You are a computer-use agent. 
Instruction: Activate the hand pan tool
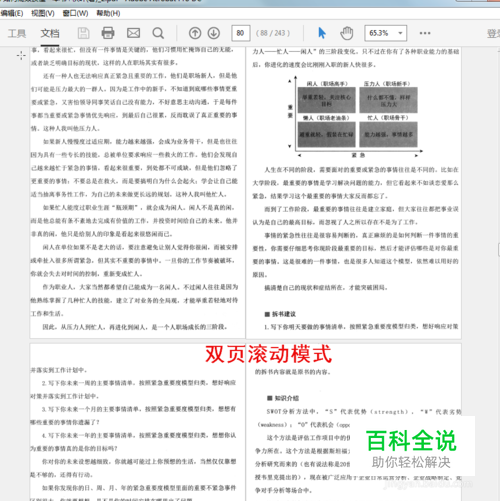[x=347, y=33]
